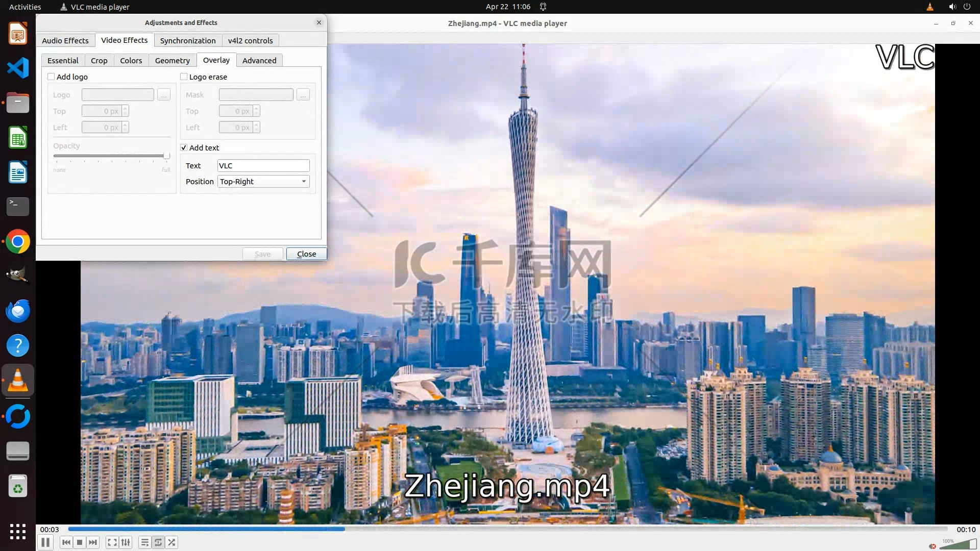Viewport: 980px width, 551px height.
Task: Skip to next media item
Action: pos(93,542)
